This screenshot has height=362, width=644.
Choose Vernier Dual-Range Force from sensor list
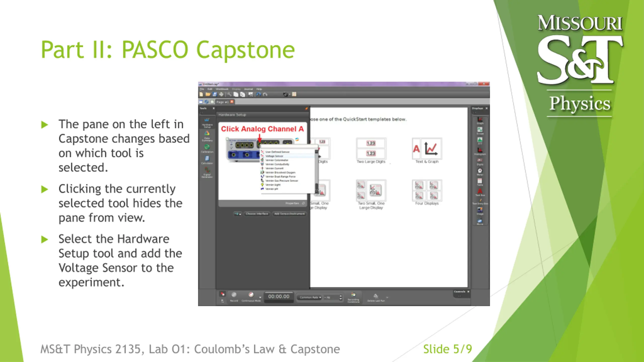click(288, 176)
